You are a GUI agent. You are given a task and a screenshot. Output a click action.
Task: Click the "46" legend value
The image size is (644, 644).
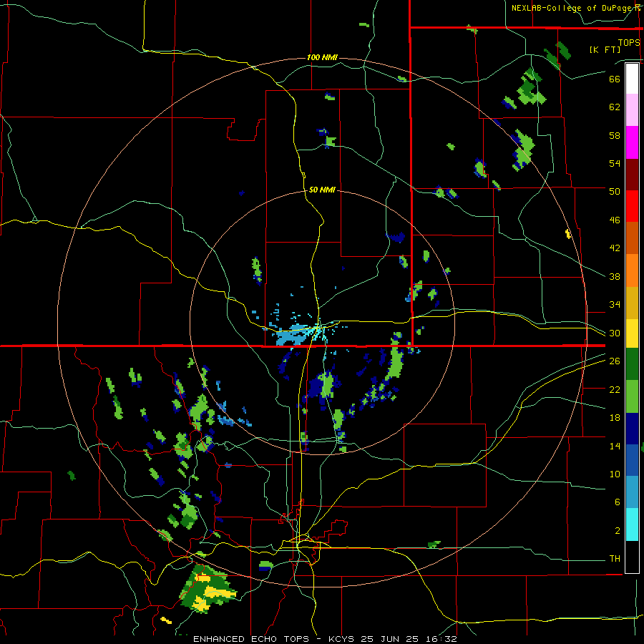tap(615, 220)
